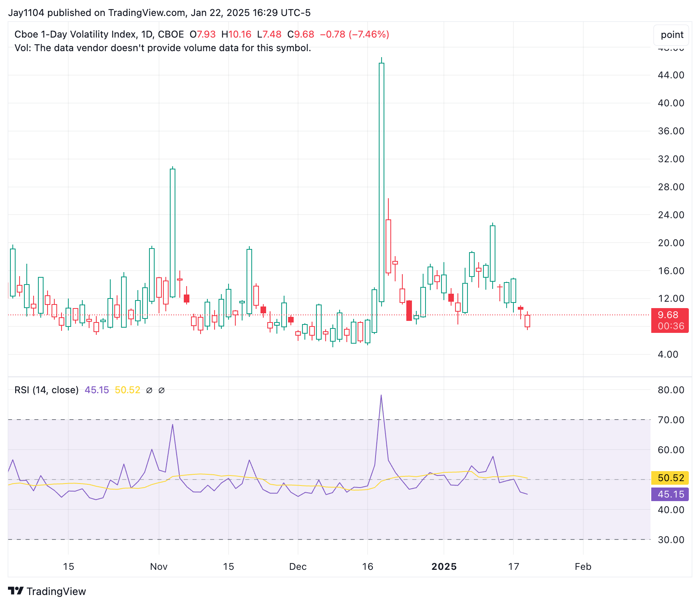This screenshot has height=605, width=700.
Task: Click the second empty-set symbol after RSI values
Action: click(x=161, y=390)
